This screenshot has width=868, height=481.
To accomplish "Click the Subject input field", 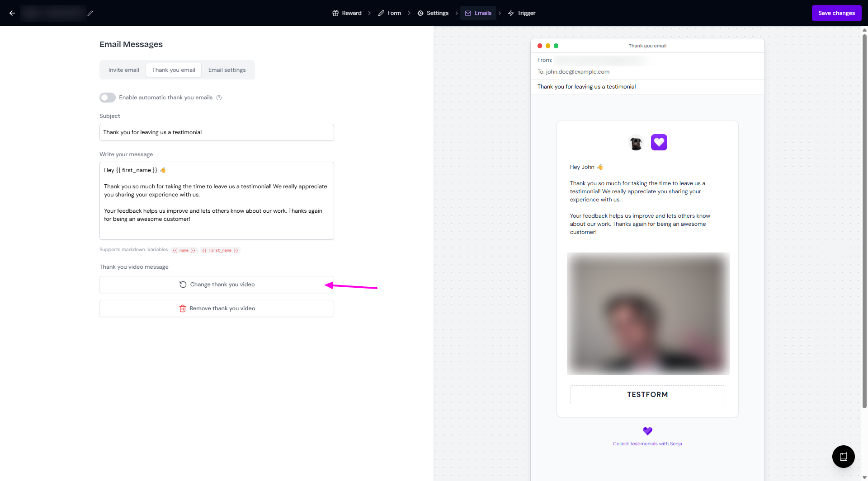I will coord(217,132).
